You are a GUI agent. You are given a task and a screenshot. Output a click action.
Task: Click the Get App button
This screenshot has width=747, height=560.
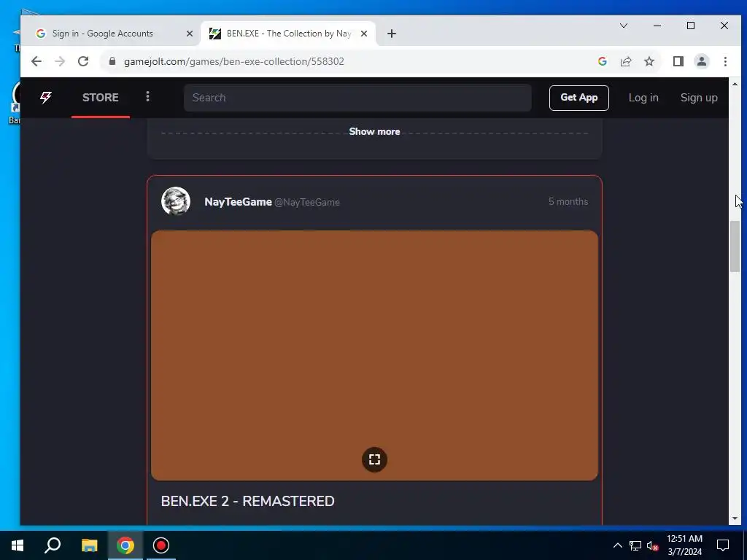point(578,98)
